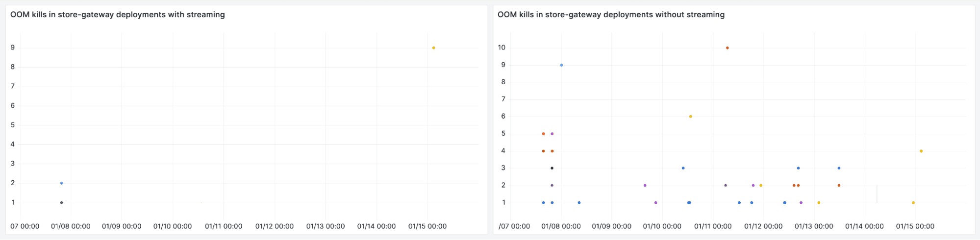Select red data point at value 10 without-streaming
The image size is (980, 240).
[x=727, y=48]
